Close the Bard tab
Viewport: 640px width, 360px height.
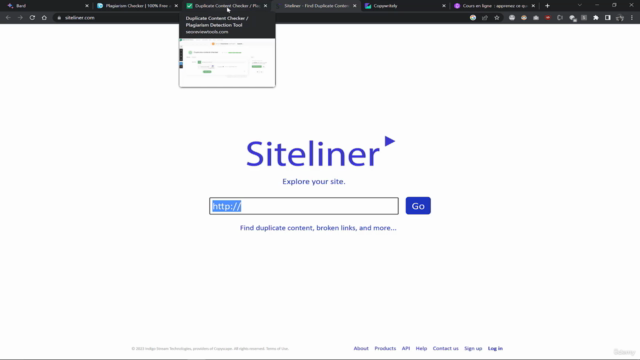87,6
